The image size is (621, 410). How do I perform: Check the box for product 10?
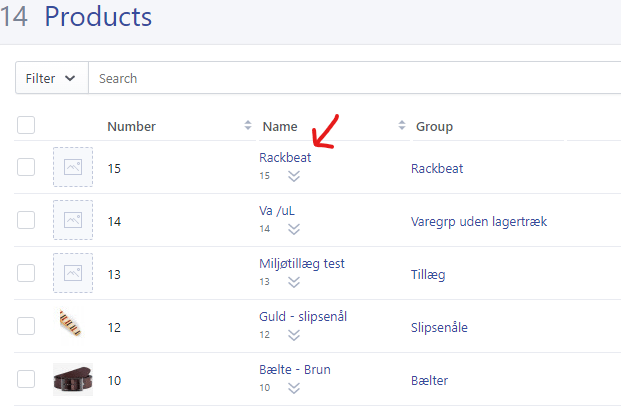pos(26,379)
